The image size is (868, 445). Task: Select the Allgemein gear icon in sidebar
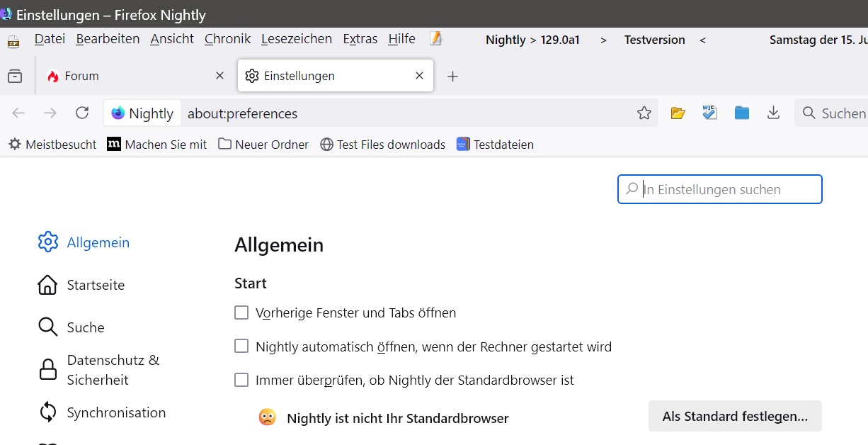click(47, 242)
